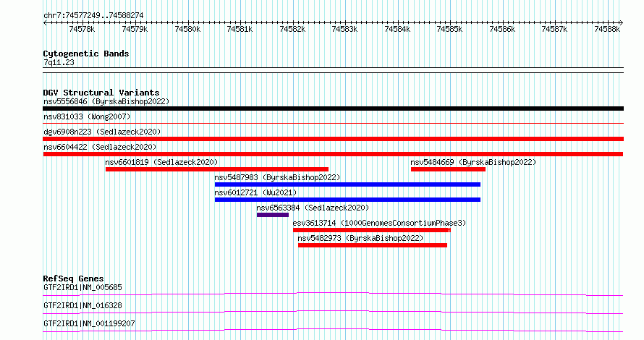Click the RefSeq Genes track heading
The width and height of the screenshot is (644, 340).
73,279
